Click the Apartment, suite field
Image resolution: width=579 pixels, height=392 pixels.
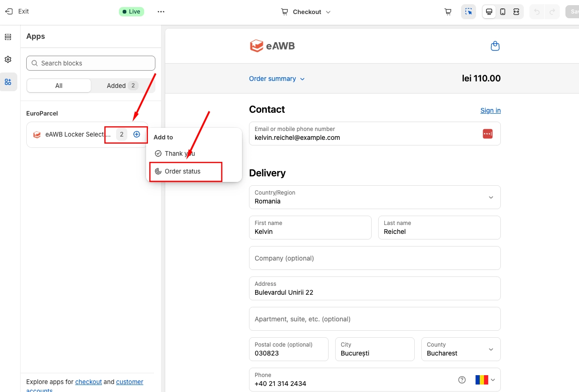coord(375,319)
